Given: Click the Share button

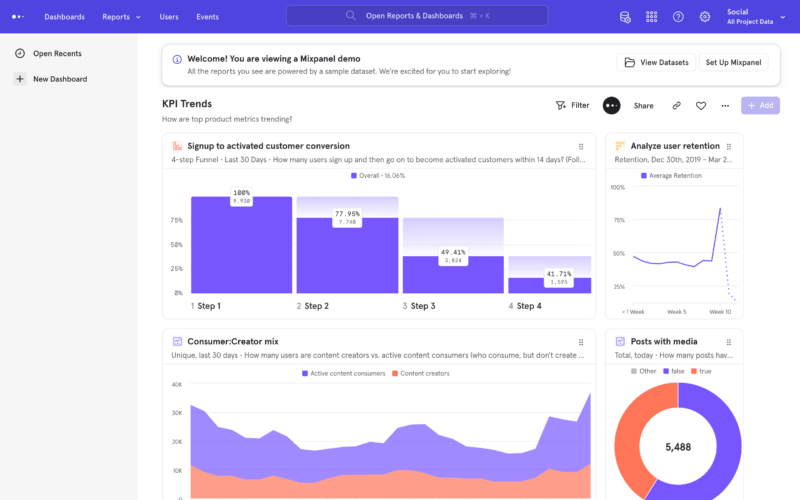Looking at the screenshot, I should (643, 106).
